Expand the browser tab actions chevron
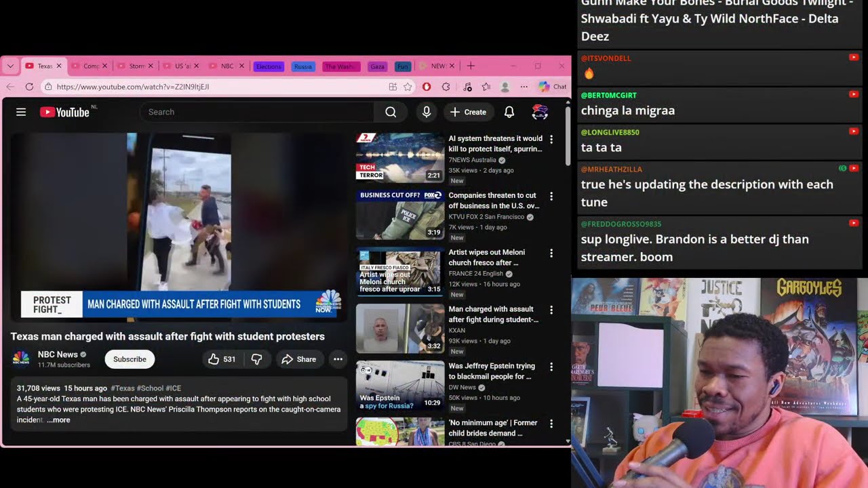Image resolution: width=868 pixels, height=488 pixels. pyautogui.click(x=10, y=66)
